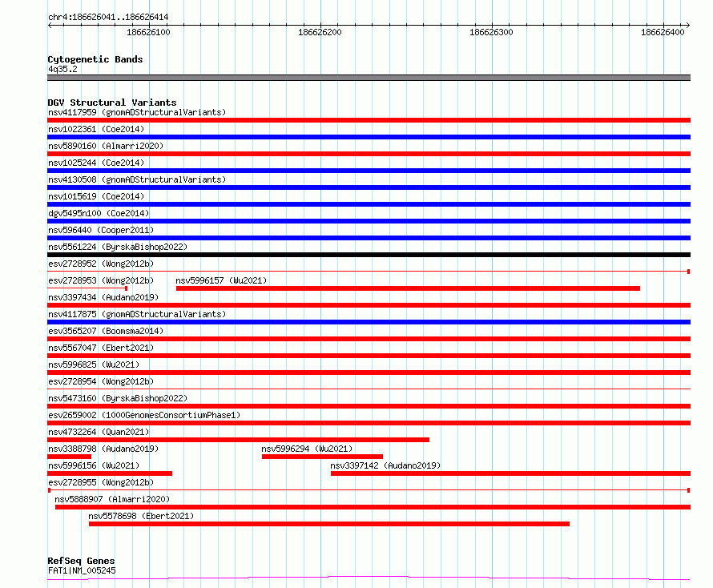Click the magenta FAT1 gene line
Screen dimensions: 713x588
tap(369, 578)
